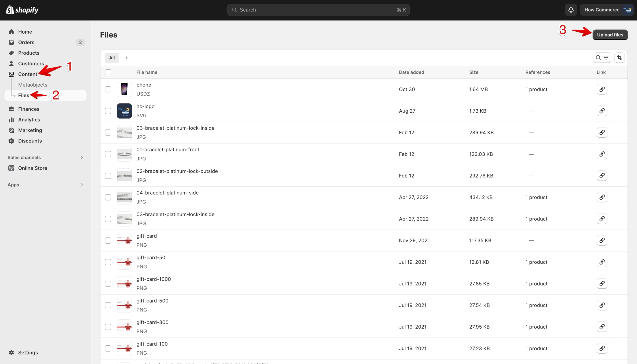Open search and filter files button
Image resolution: width=637 pixels, height=364 pixels.
point(602,58)
